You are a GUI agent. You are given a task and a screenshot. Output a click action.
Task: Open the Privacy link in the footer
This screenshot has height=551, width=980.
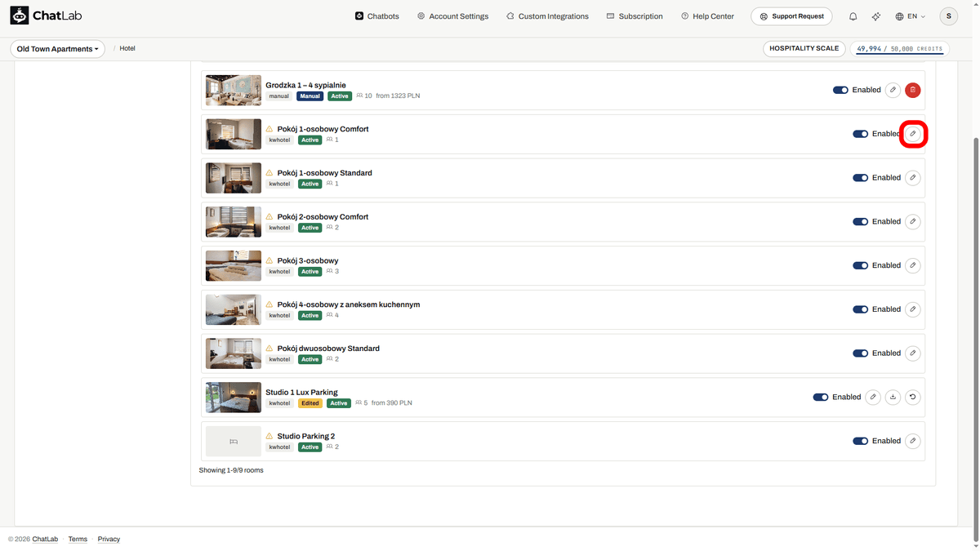[x=109, y=539]
